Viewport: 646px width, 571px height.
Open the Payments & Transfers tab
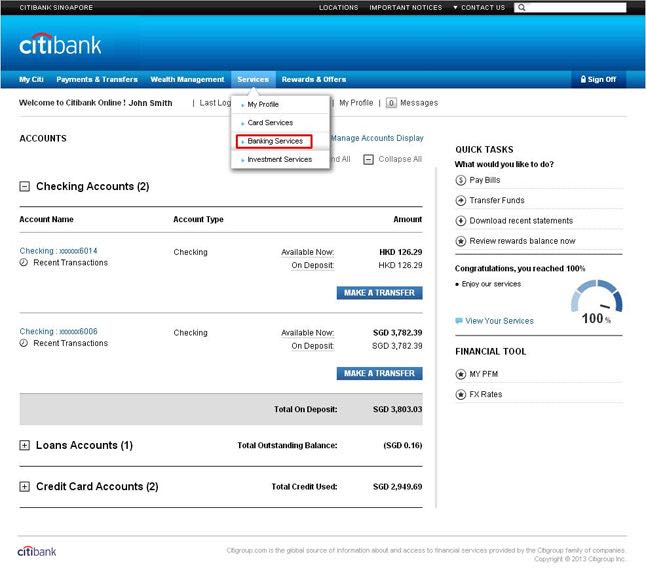(x=97, y=79)
